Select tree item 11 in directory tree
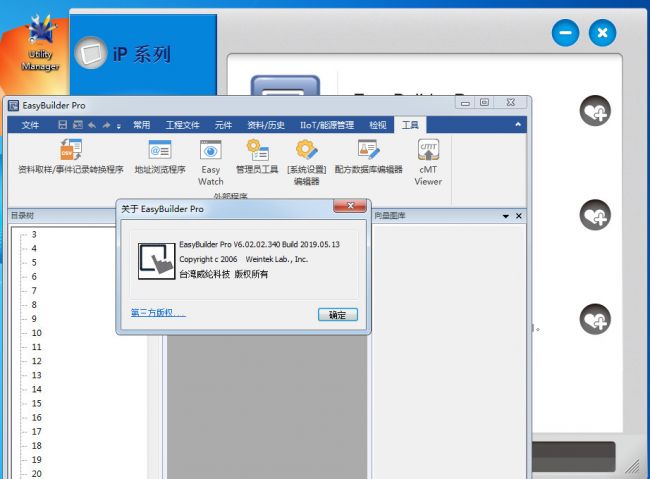The image size is (650, 479). (36, 347)
